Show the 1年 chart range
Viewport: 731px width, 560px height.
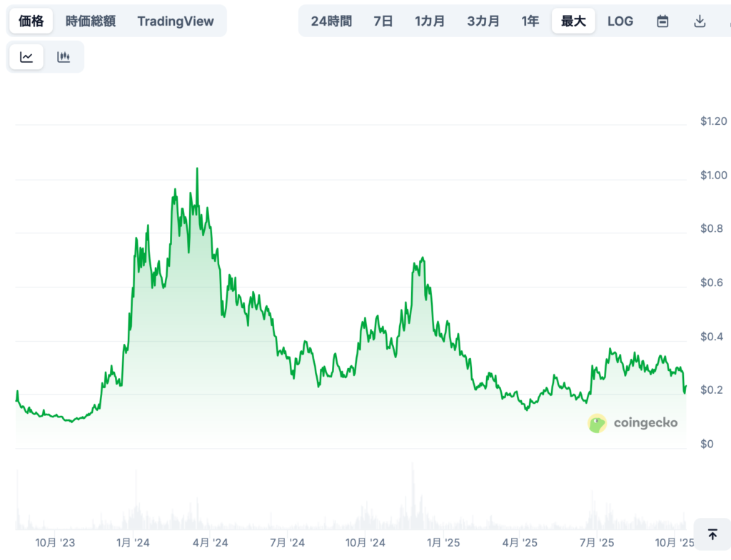pyautogui.click(x=530, y=21)
